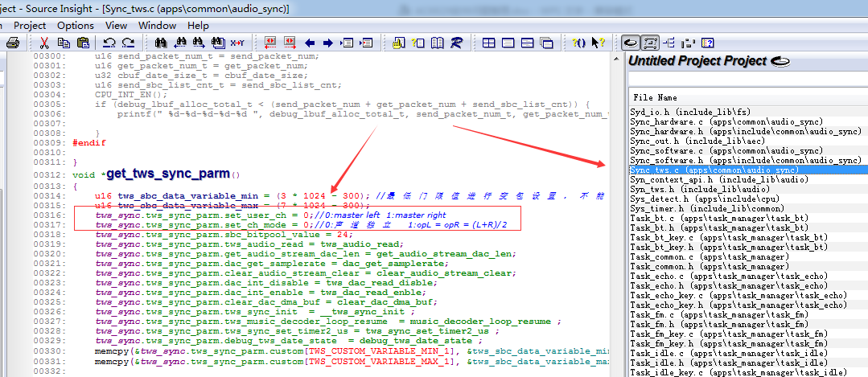868x377 pixels.
Task: Click the blue help book icon
Action: coord(707,43)
